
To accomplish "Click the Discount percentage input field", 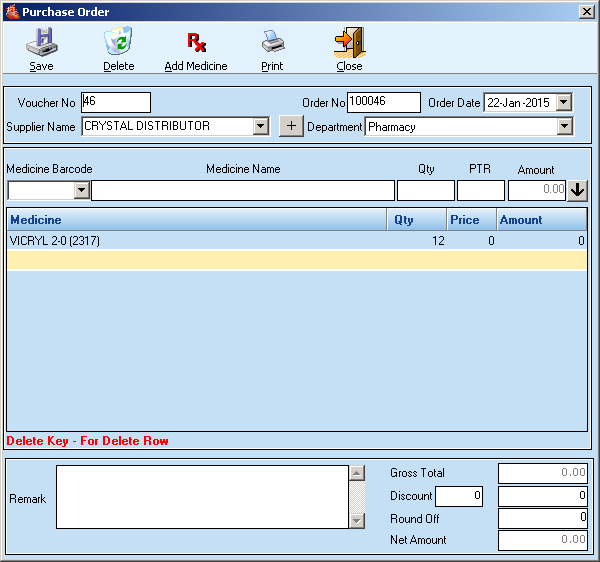I will [459, 496].
